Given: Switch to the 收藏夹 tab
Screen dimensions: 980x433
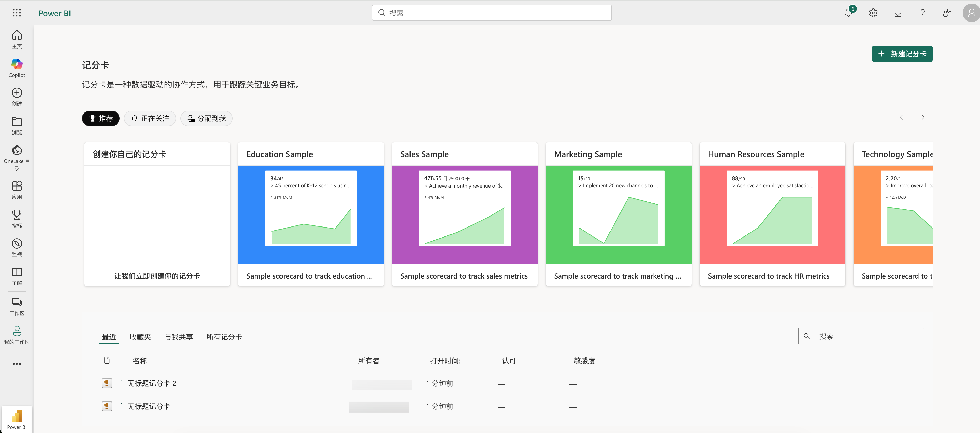Looking at the screenshot, I should click(x=140, y=337).
